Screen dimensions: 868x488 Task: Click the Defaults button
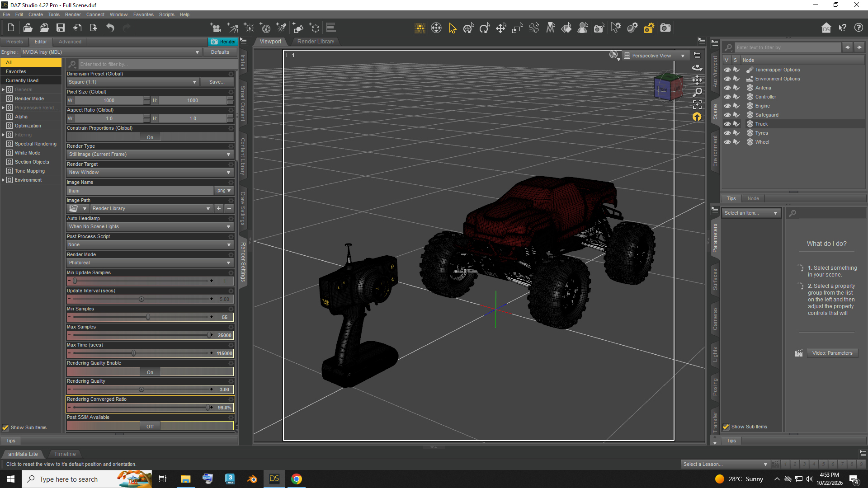220,52
